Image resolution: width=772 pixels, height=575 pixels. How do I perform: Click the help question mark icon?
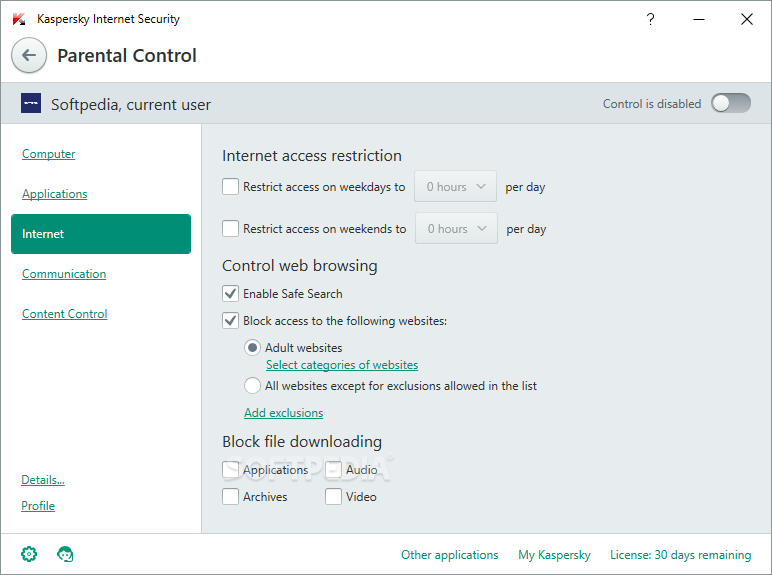[650, 19]
